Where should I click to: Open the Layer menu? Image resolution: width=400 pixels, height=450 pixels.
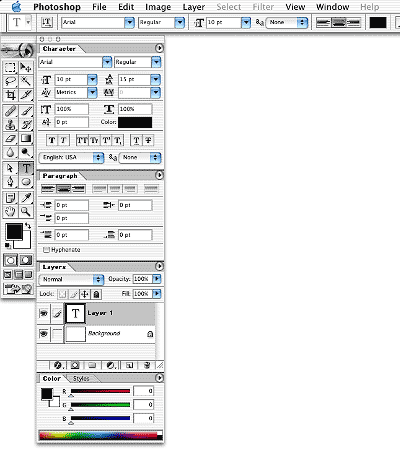pos(194,7)
